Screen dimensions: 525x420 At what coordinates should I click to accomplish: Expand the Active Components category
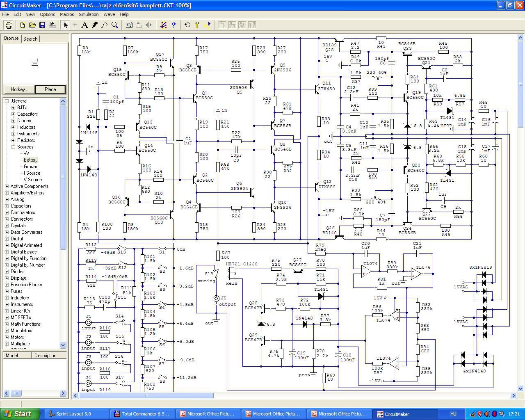coord(7,186)
